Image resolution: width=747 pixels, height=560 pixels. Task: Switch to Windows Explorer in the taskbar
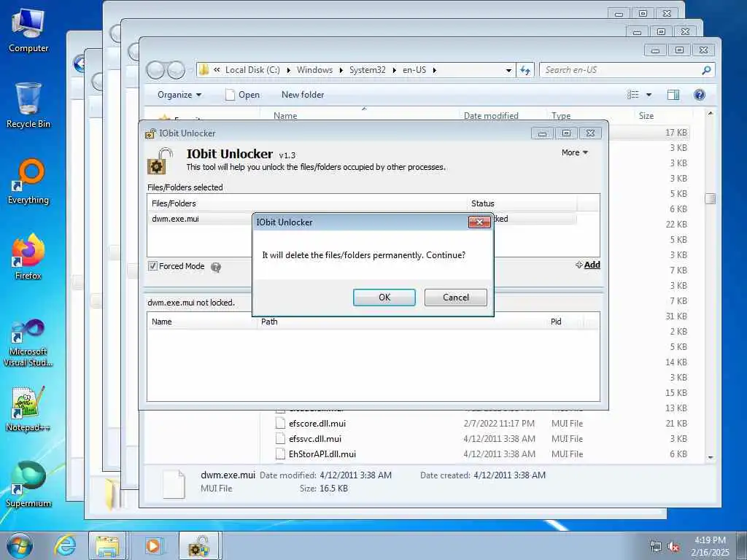[x=107, y=545]
